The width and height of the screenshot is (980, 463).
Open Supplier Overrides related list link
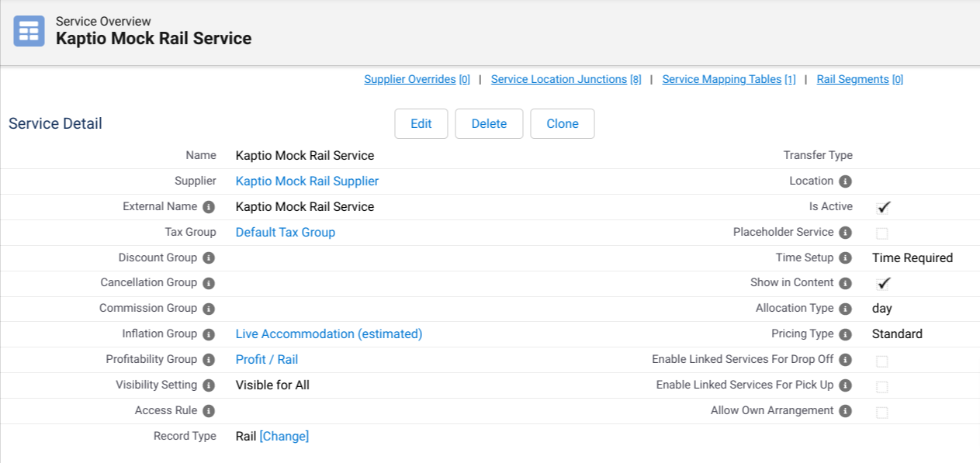[x=417, y=79]
